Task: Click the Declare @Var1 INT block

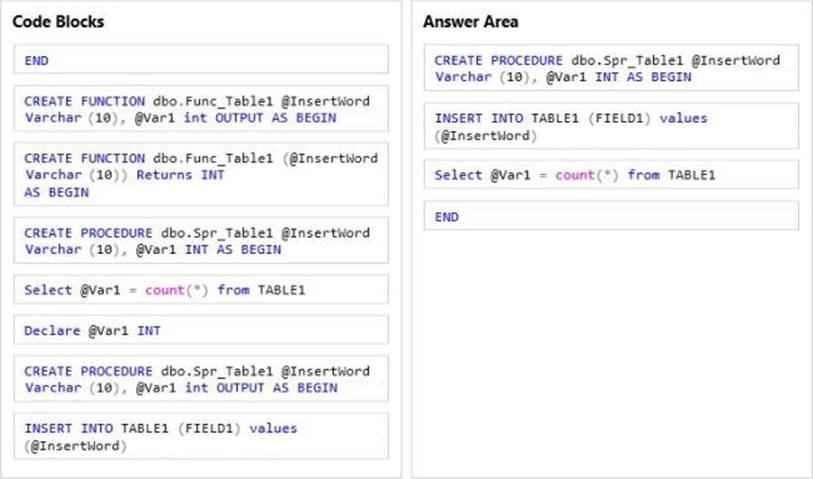Action: pos(200,330)
